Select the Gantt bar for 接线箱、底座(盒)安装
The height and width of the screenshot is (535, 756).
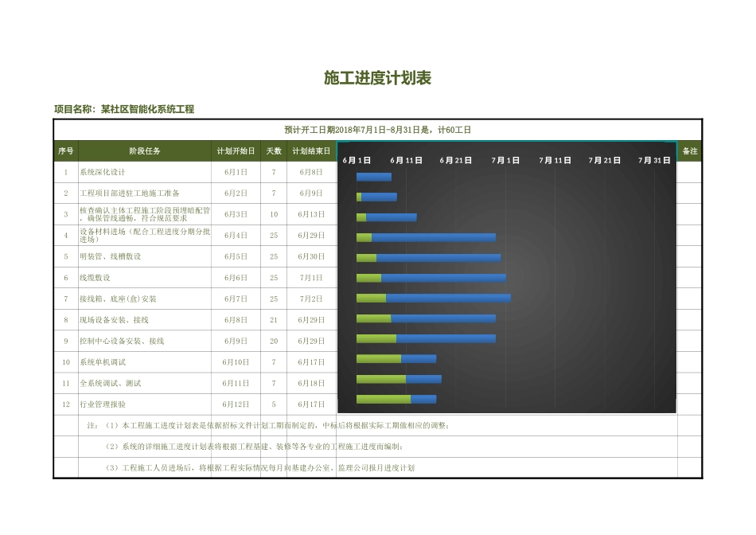click(x=434, y=298)
